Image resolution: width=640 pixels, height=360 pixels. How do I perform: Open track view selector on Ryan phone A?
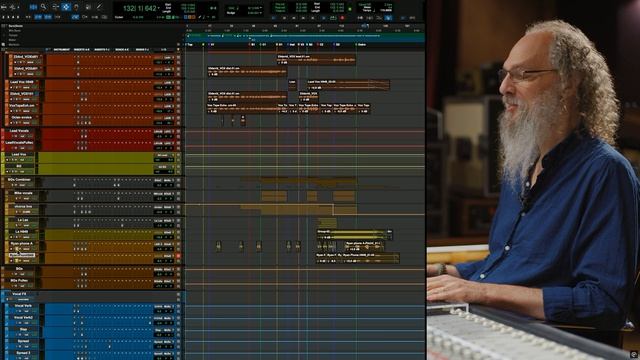28,249
